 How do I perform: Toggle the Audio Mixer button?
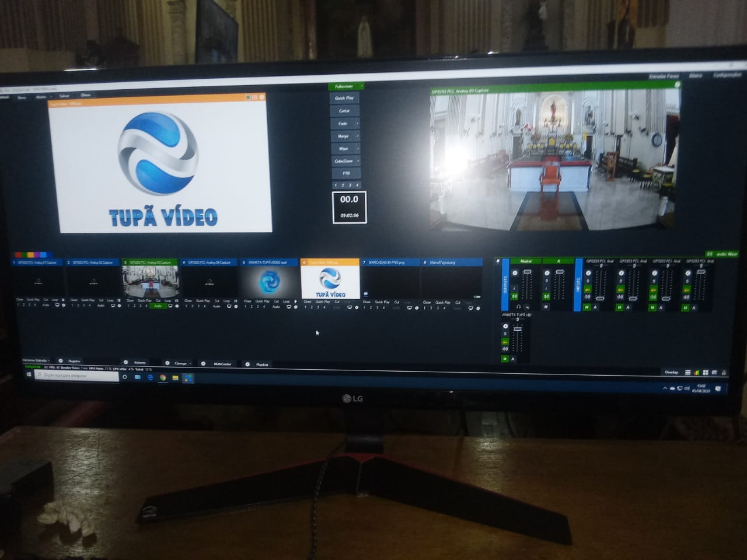point(722,254)
